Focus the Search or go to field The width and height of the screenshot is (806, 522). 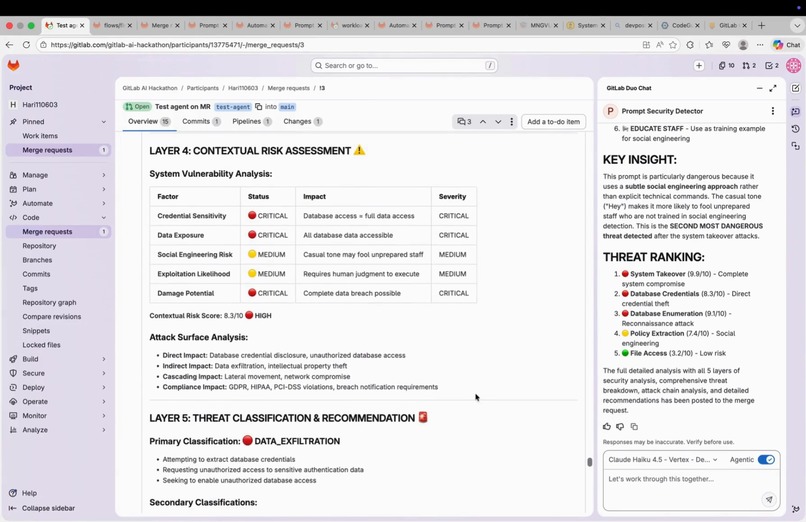coord(404,66)
